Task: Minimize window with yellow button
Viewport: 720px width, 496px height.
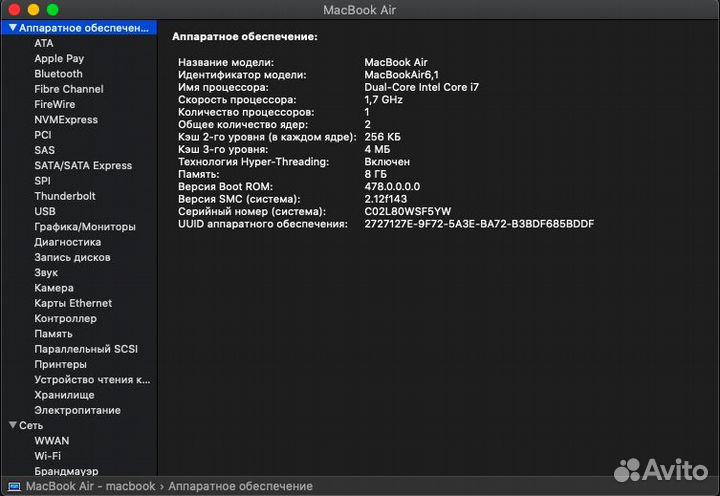Action: pyautogui.click(x=34, y=9)
